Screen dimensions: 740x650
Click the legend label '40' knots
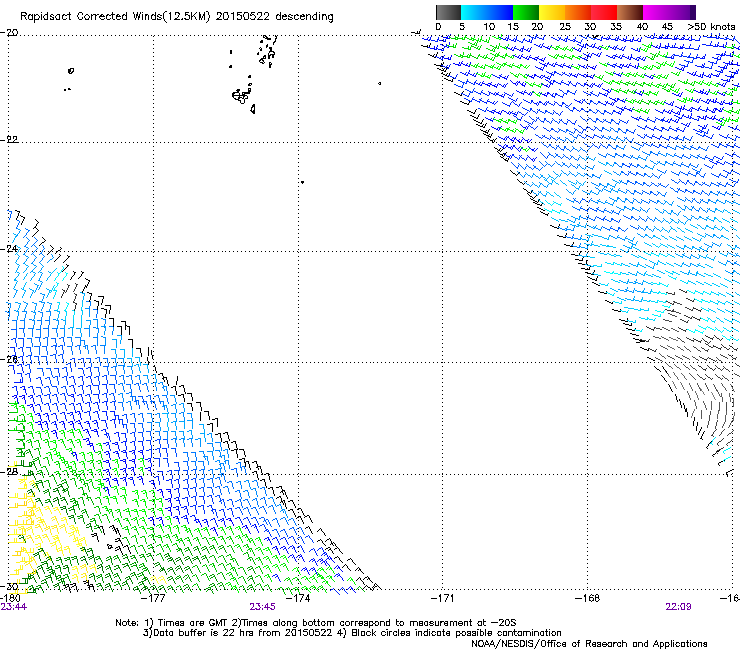(642, 27)
